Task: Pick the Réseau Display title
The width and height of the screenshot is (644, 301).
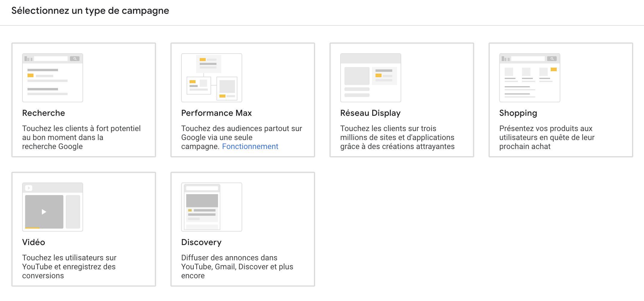Action: [x=370, y=113]
